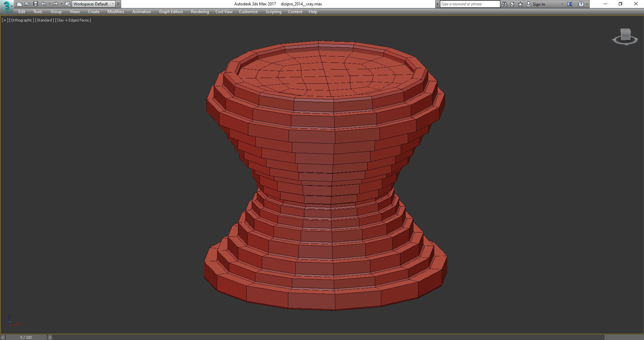Viewport: 644px width, 340px height.
Task: Open Favorites star icon
Action: coord(521,4)
